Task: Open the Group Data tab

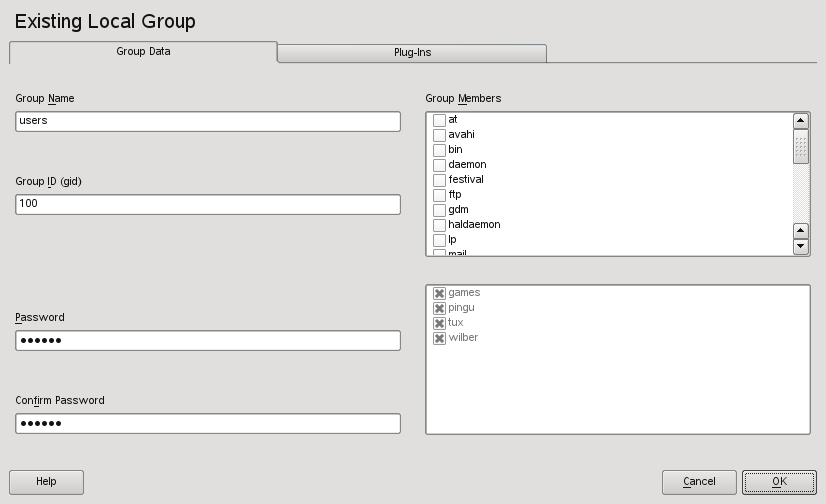Action: (143, 51)
